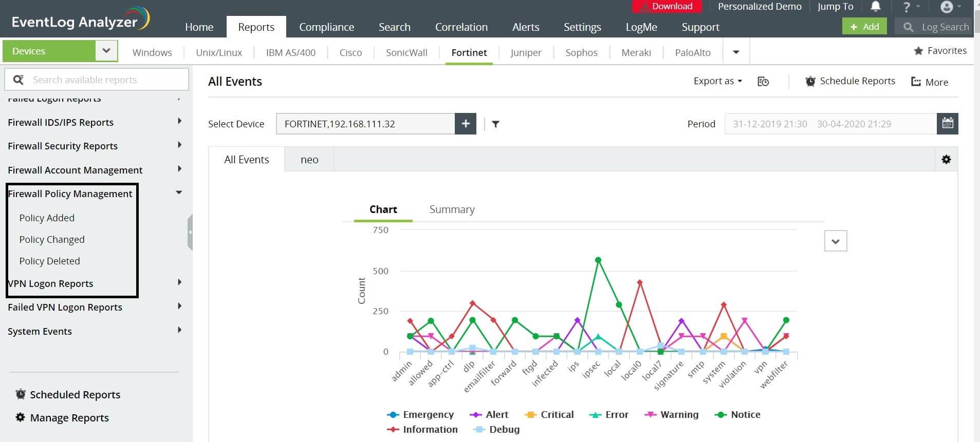Click the Log Search magnifier icon
Viewport: 980px width, 442px height.
pyautogui.click(x=908, y=27)
